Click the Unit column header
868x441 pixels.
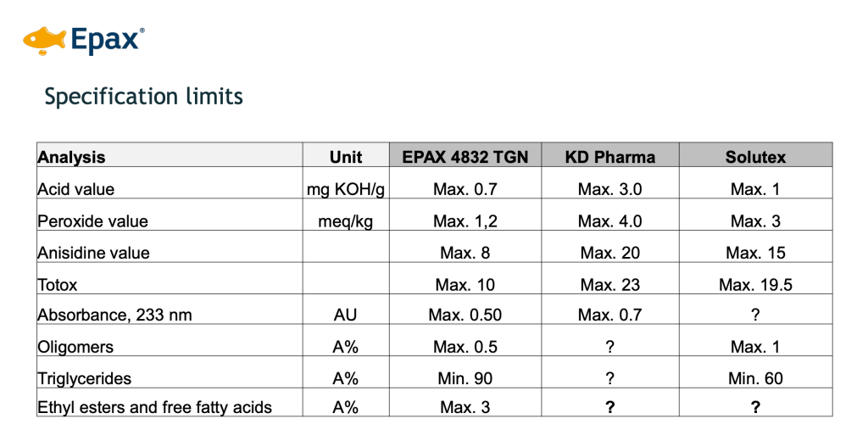pos(346,157)
